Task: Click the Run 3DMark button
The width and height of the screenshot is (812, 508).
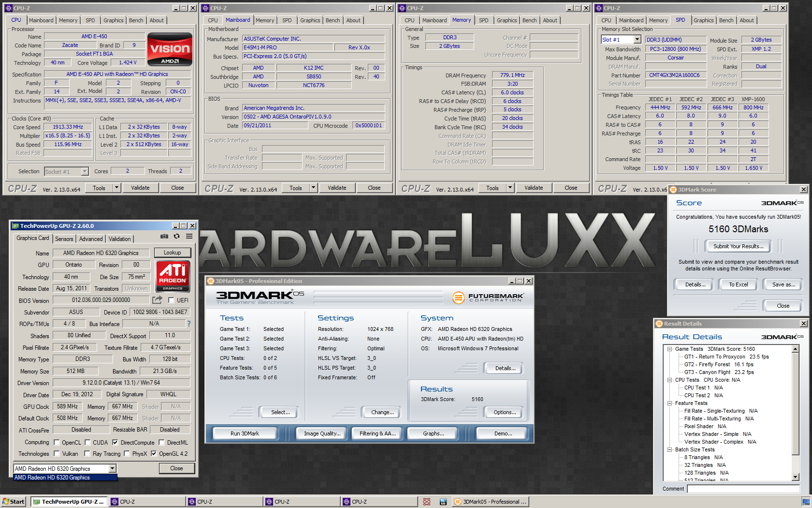Action: pos(245,433)
